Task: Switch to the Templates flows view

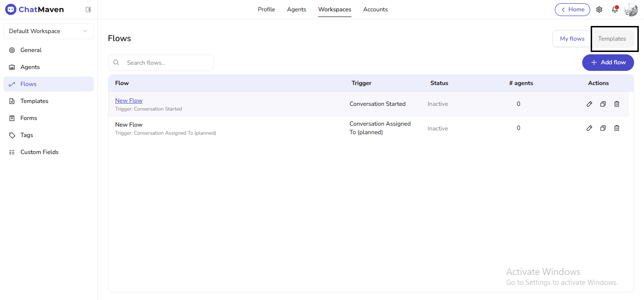Action: click(x=612, y=39)
